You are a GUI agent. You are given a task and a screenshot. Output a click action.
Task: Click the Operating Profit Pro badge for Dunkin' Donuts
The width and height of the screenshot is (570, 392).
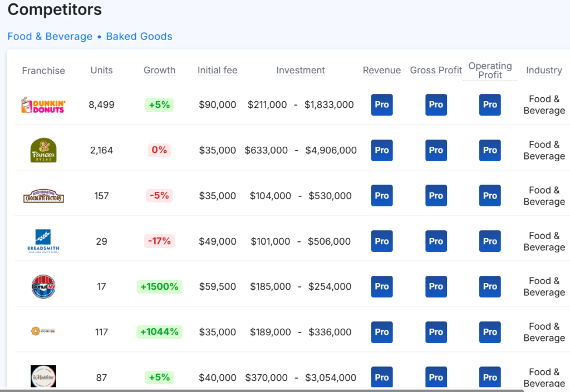490,105
